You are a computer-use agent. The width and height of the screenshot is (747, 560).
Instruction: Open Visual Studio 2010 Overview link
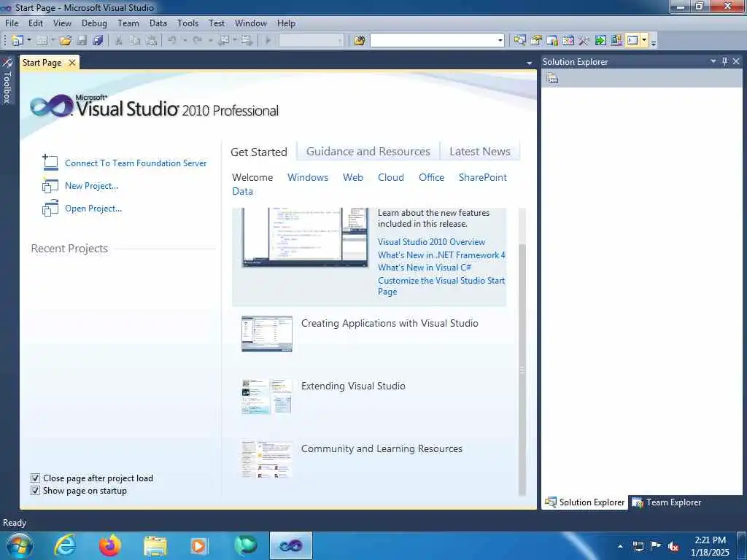(431, 242)
